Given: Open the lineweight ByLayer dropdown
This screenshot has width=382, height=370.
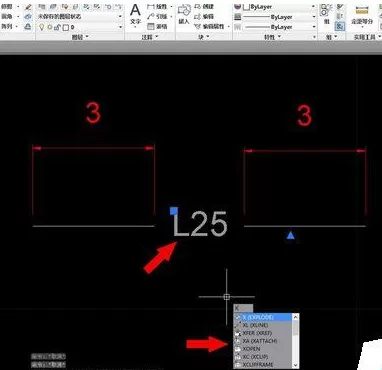Looking at the screenshot, I should coord(313,17).
